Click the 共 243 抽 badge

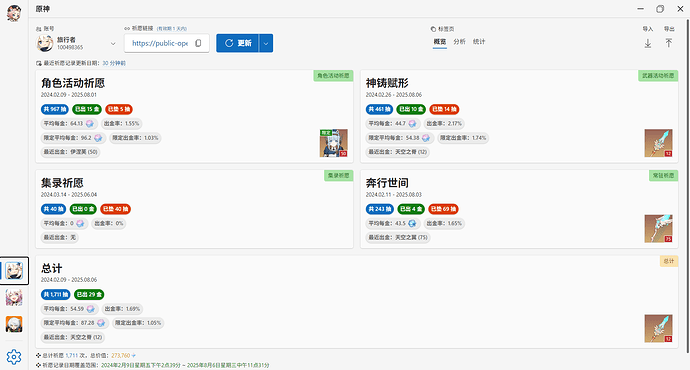380,209
